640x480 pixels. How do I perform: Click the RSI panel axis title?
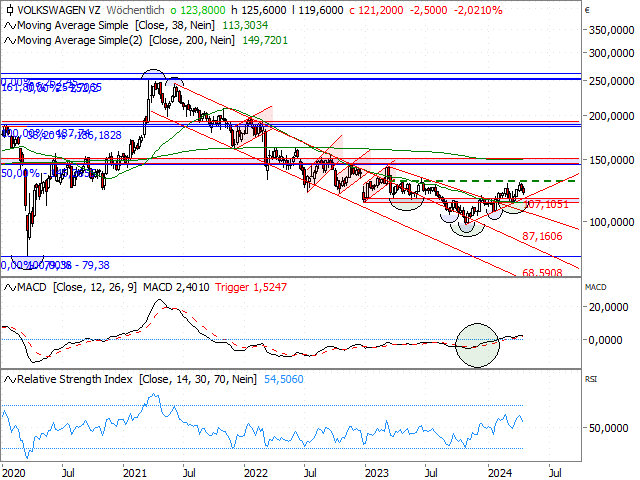pos(591,380)
